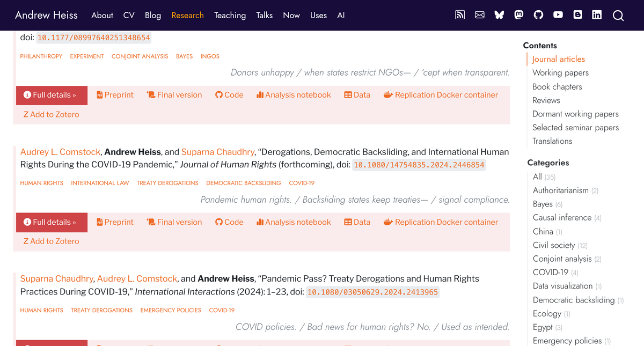644x346 pixels.
Task: Open the Bluesky butterfly icon
Action: (x=499, y=15)
